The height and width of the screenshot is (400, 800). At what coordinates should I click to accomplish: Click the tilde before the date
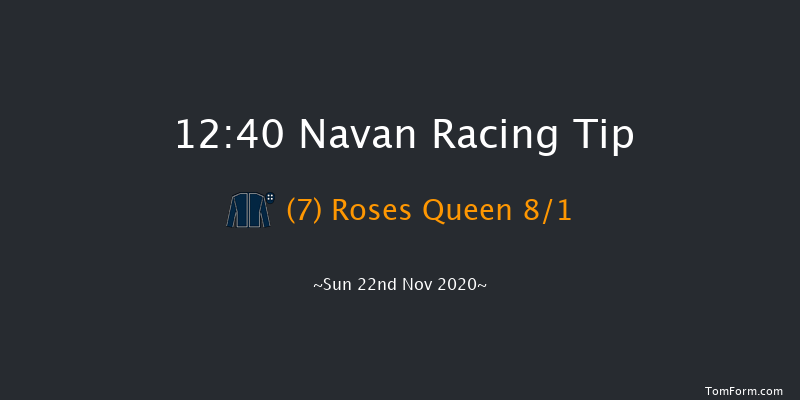coord(317,285)
